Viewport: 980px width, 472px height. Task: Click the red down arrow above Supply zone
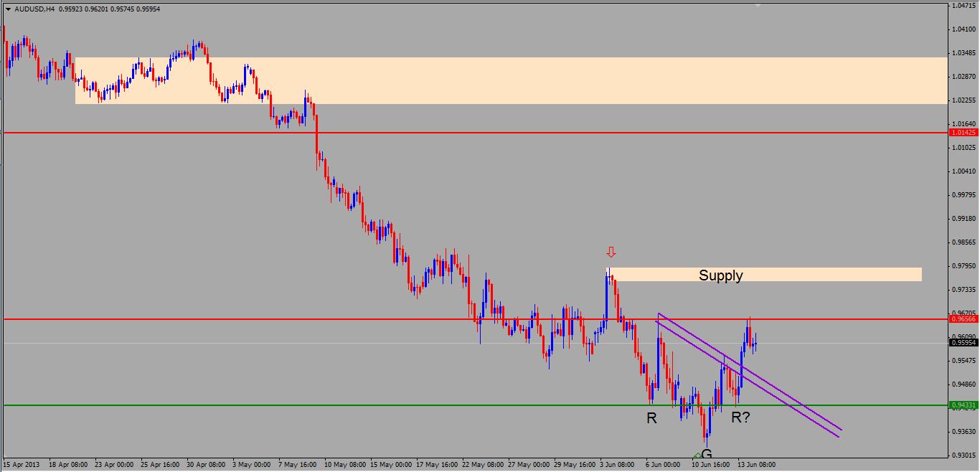pyautogui.click(x=611, y=252)
